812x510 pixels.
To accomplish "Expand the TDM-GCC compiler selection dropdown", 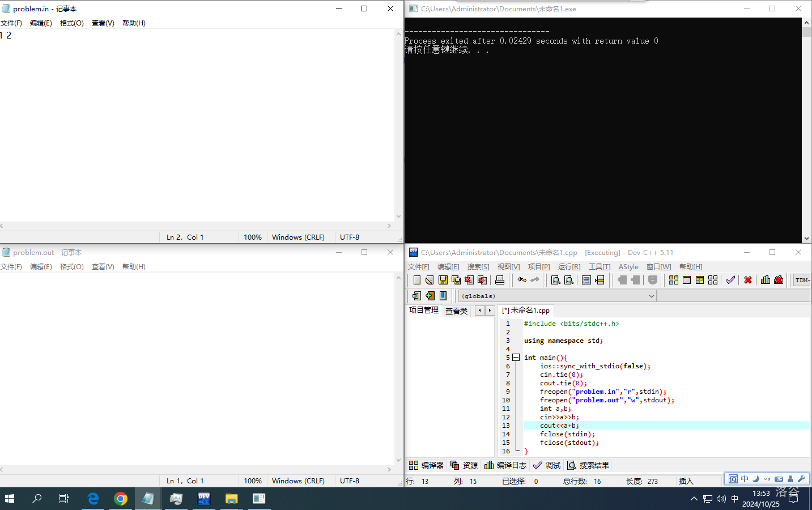I will 802,280.
